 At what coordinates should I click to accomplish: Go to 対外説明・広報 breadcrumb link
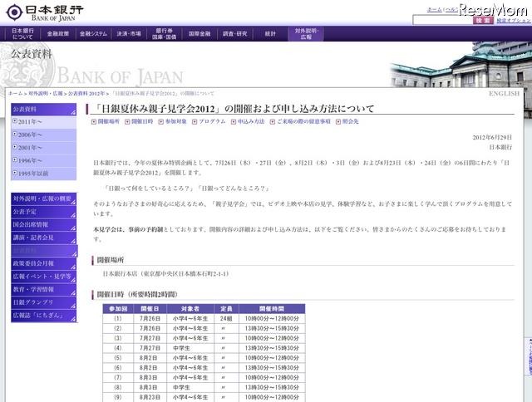[x=46, y=93]
